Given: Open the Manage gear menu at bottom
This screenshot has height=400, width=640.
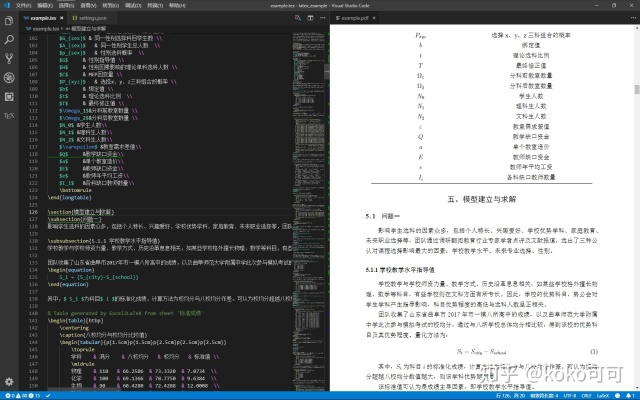Looking at the screenshot, I should click(x=9, y=382).
